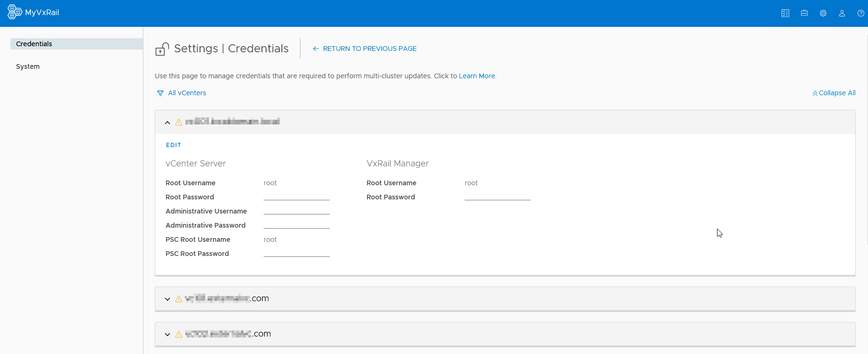Viewport: 868px width, 354px height.
Task: Open the user profile icon
Action: tap(842, 13)
